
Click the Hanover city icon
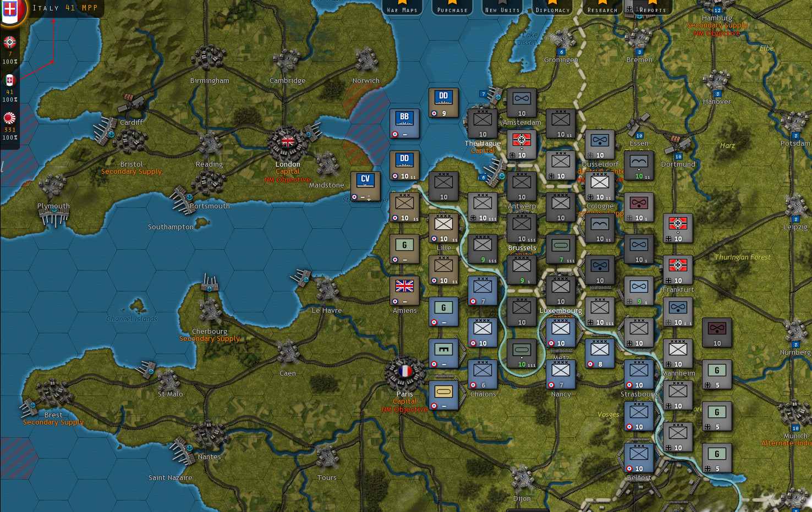click(717, 82)
